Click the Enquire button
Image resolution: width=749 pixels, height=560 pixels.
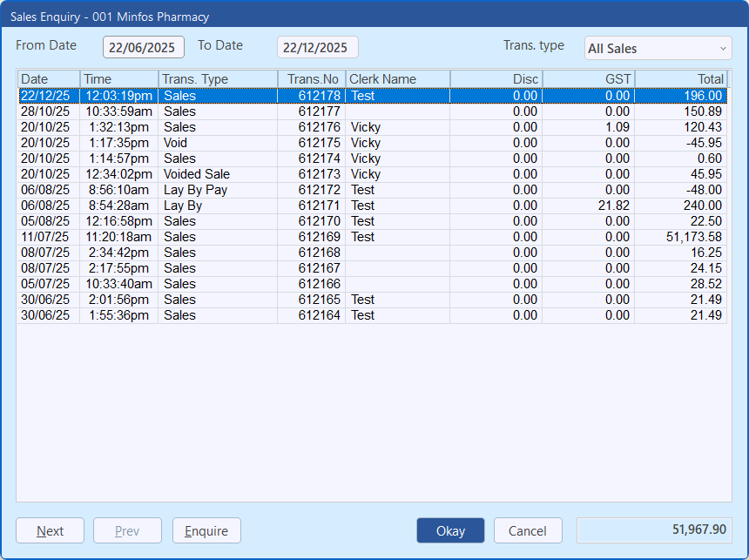[x=206, y=530]
